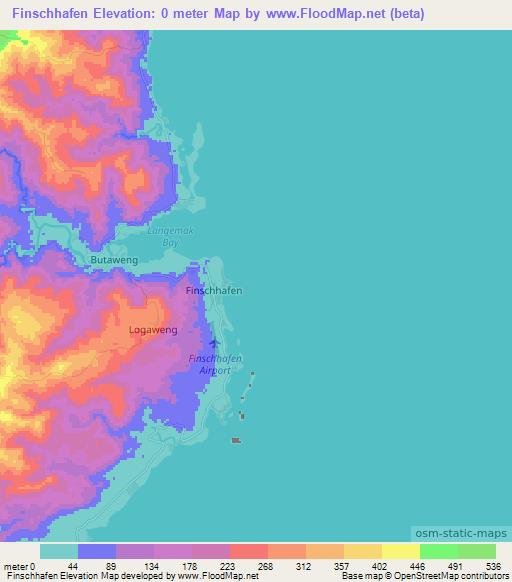The image size is (512, 582).
Task: Click the Finschhafen Elevation map title
Action: 218,14
